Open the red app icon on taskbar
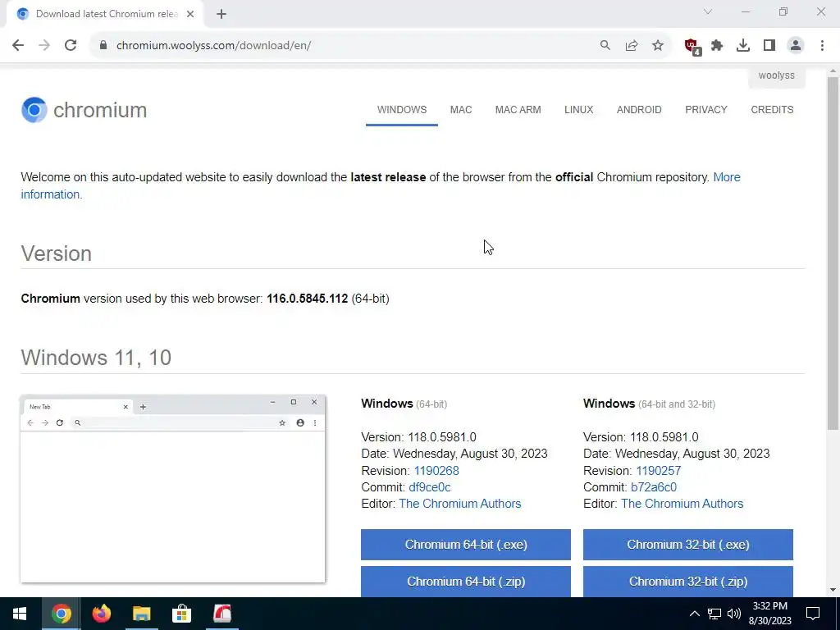 (221, 614)
